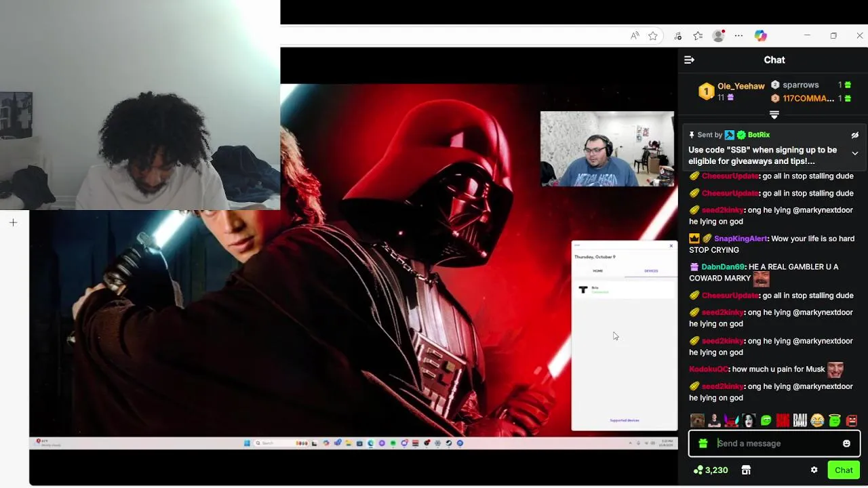
Task: Open the DabnDan69 username in chat
Action: pyautogui.click(x=723, y=267)
